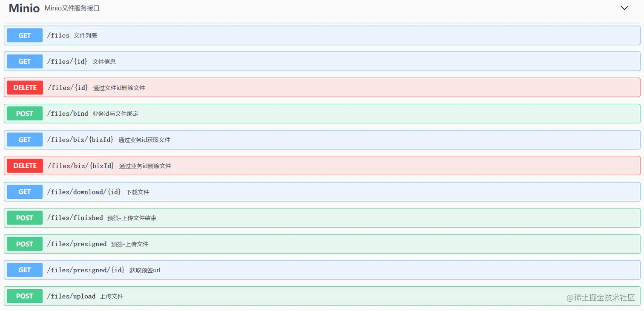Image resolution: width=644 pixels, height=311 pixels.
Task: Click POST badge of /files/upload
Action: (25, 296)
